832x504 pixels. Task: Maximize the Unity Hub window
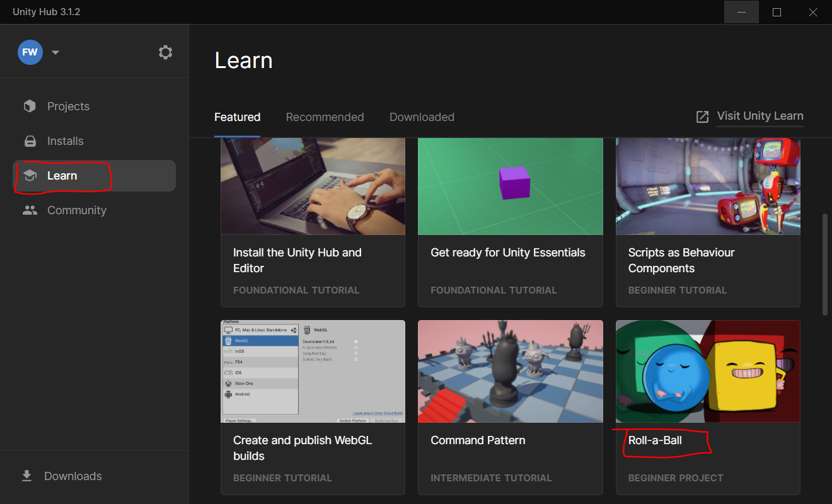tap(777, 12)
